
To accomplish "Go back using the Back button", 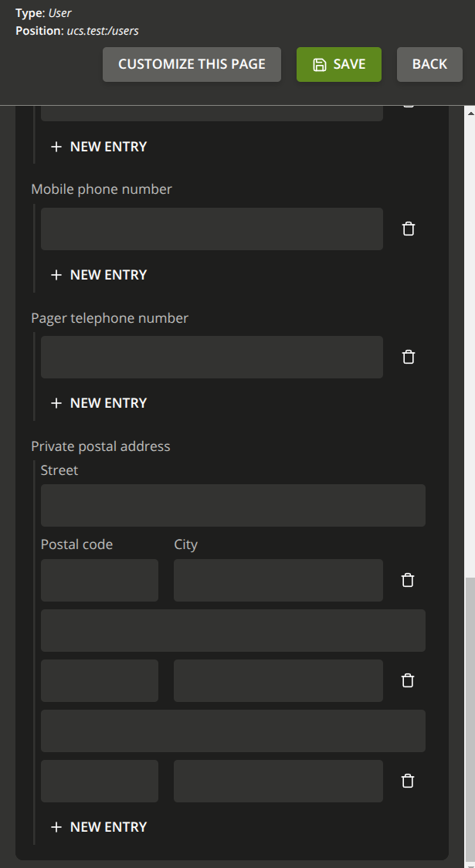I will (x=429, y=64).
